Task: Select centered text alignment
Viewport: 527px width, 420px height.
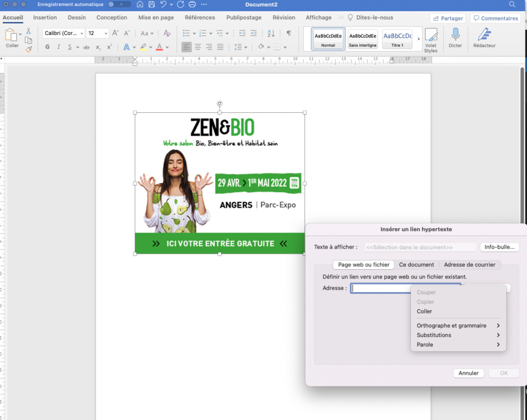Action: point(198,47)
